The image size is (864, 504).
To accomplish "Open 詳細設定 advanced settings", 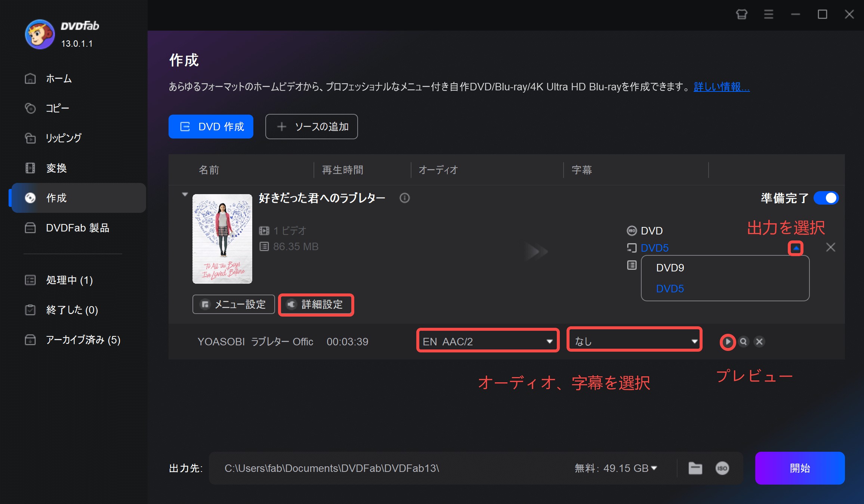I will (316, 304).
